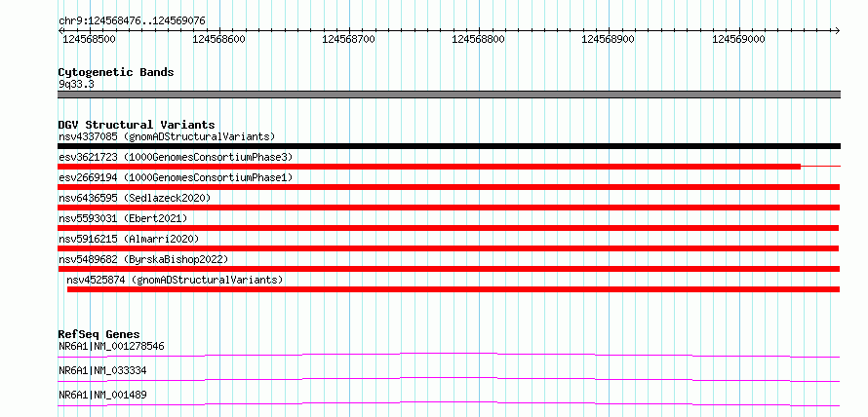Click the chr9:124568476..124569076 region label
Image resolution: width=868 pixels, height=417 pixels.
132,20
